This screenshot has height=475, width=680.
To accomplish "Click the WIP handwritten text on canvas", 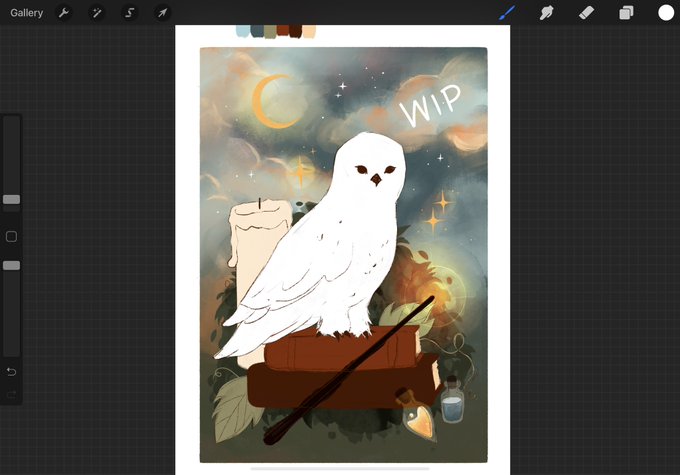I will coord(430,105).
